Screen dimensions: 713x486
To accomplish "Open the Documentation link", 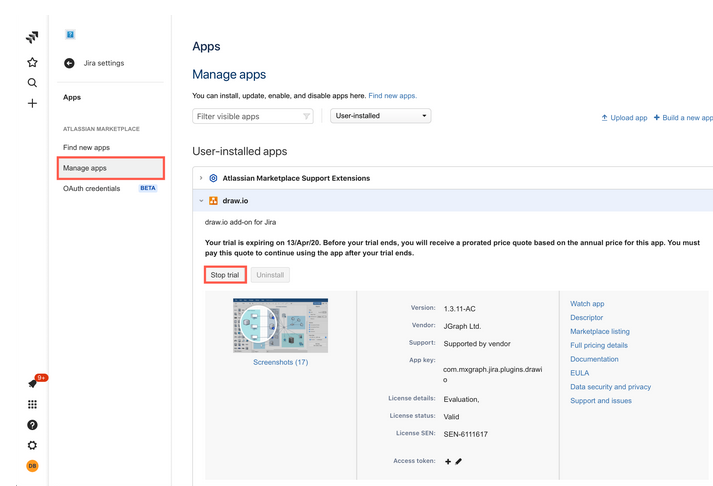I will point(594,359).
